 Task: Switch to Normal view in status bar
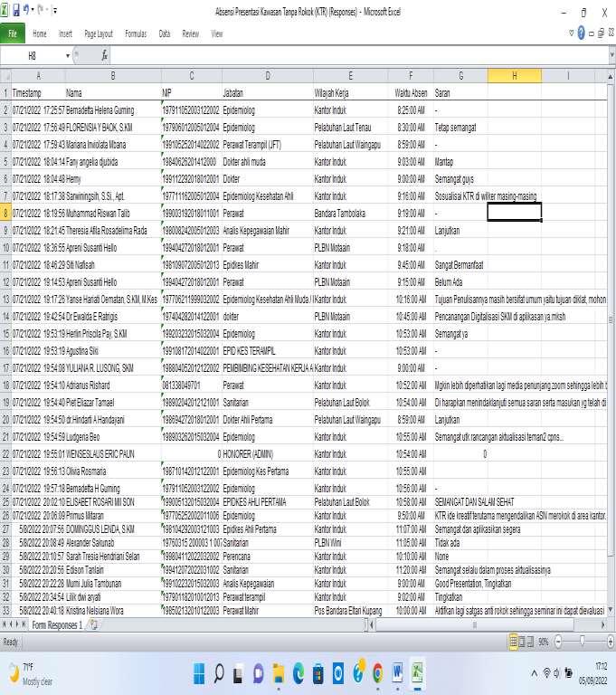point(513,642)
